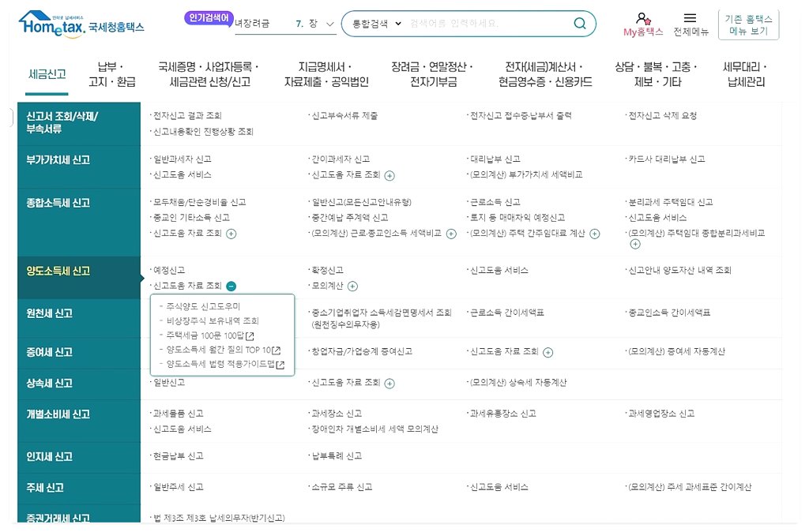Select 신고서 조회/삭제/부속서류 side menu
This screenshot has height=532, width=809.
point(79,123)
